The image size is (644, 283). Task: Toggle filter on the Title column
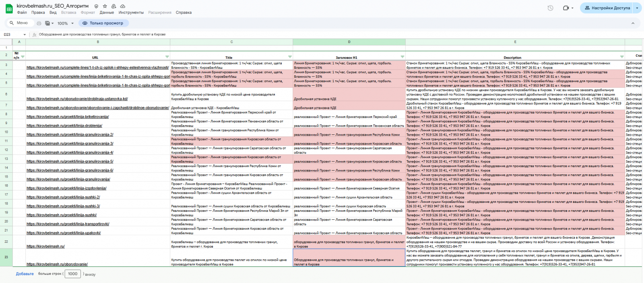(x=290, y=57)
